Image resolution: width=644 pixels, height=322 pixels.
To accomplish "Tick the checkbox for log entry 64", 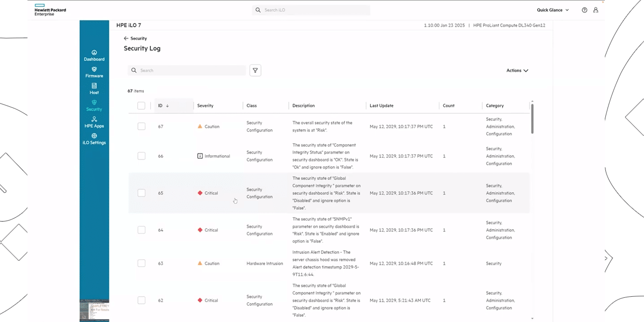I will click(141, 230).
